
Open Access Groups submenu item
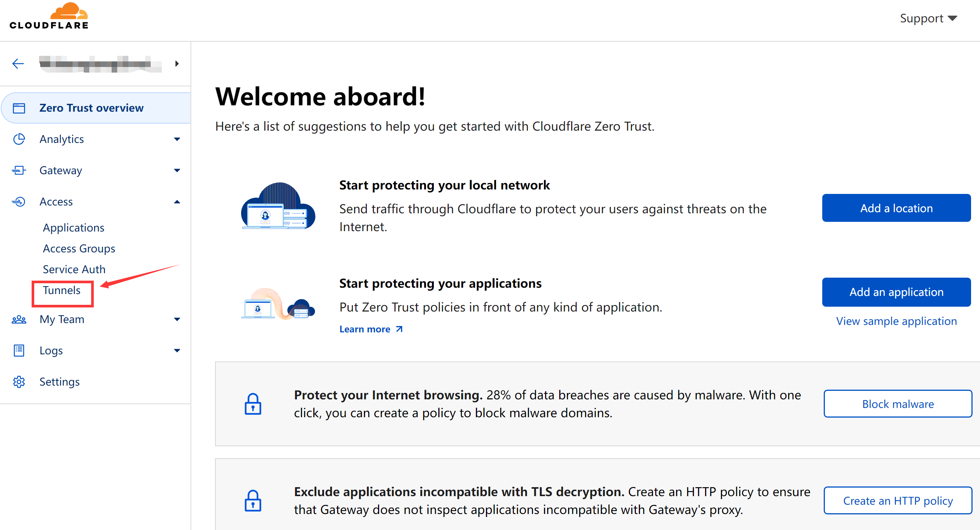pos(79,249)
